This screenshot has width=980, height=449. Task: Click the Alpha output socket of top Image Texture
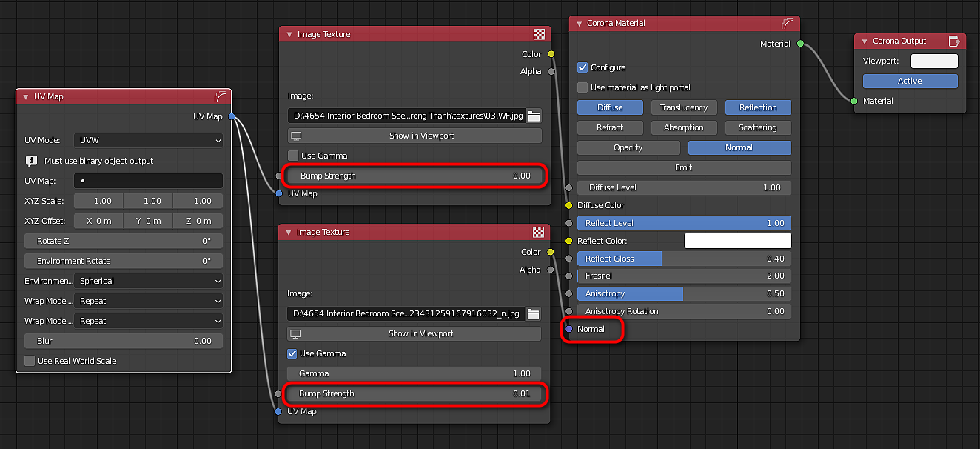coord(551,72)
